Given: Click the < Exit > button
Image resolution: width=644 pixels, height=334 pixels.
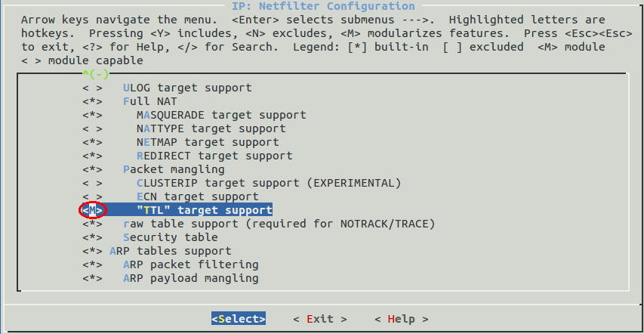Looking at the screenshot, I should [320, 319].
